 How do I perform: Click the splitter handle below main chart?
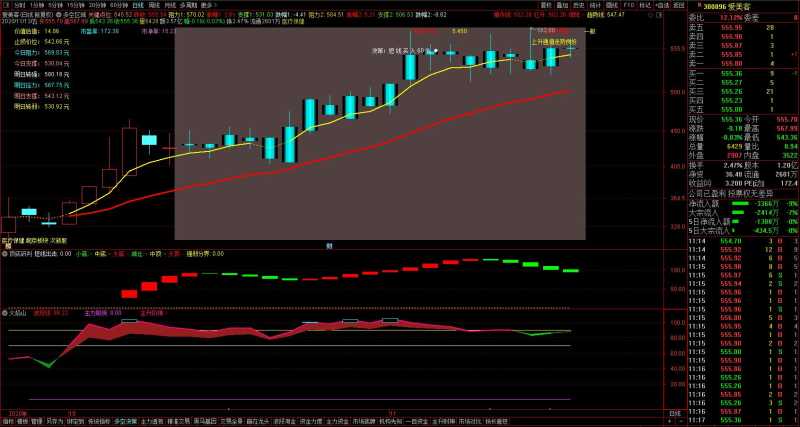[329, 245]
